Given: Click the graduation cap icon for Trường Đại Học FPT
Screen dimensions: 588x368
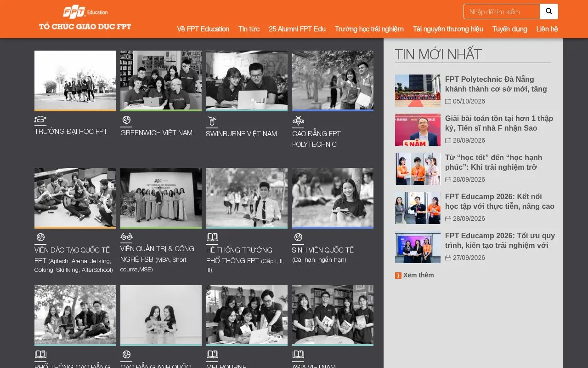Looking at the screenshot, I should 40,120.
